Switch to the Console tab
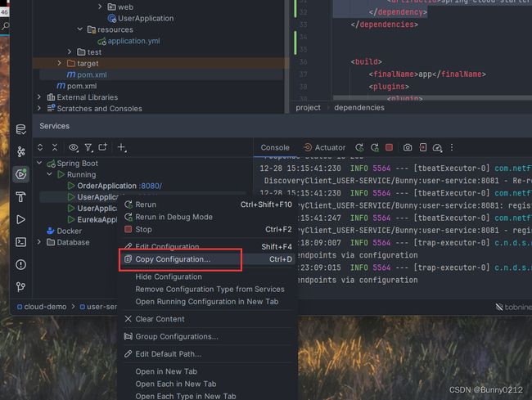Viewport: 532px width, 400px height. pyautogui.click(x=275, y=147)
